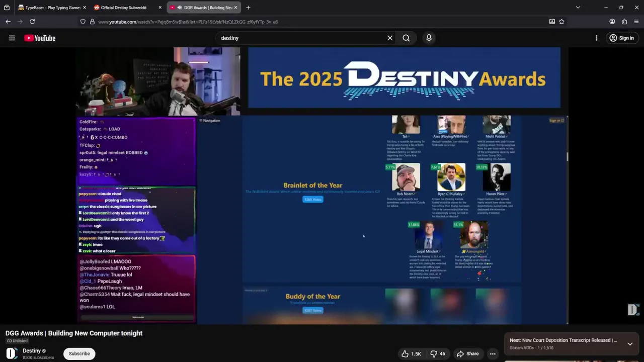Viewport: 644px width, 362px height.
Task: Open the Firefox account icon
Action: click(612, 22)
